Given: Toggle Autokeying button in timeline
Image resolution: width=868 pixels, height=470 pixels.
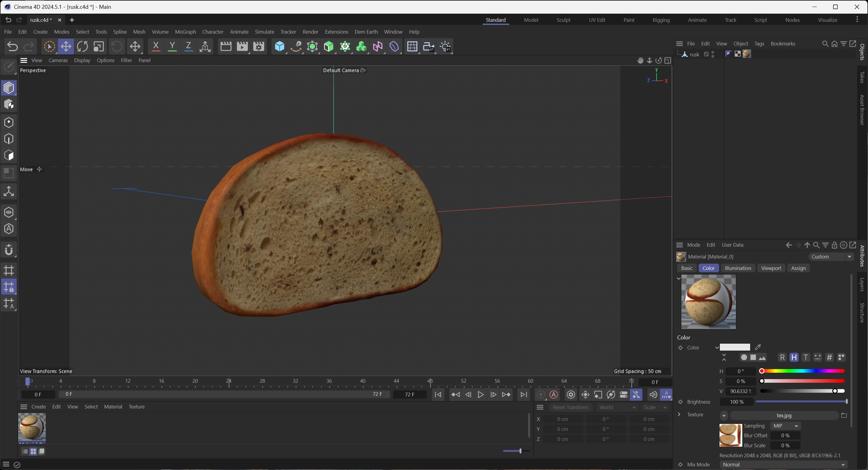Looking at the screenshot, I should click(x=554, y=395).
